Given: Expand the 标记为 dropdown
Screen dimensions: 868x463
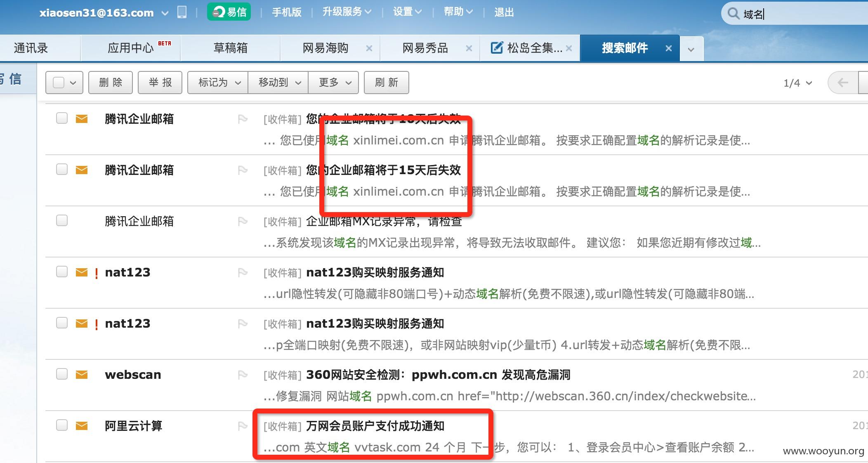Looking at the screenshot, I should click(218, 83).
